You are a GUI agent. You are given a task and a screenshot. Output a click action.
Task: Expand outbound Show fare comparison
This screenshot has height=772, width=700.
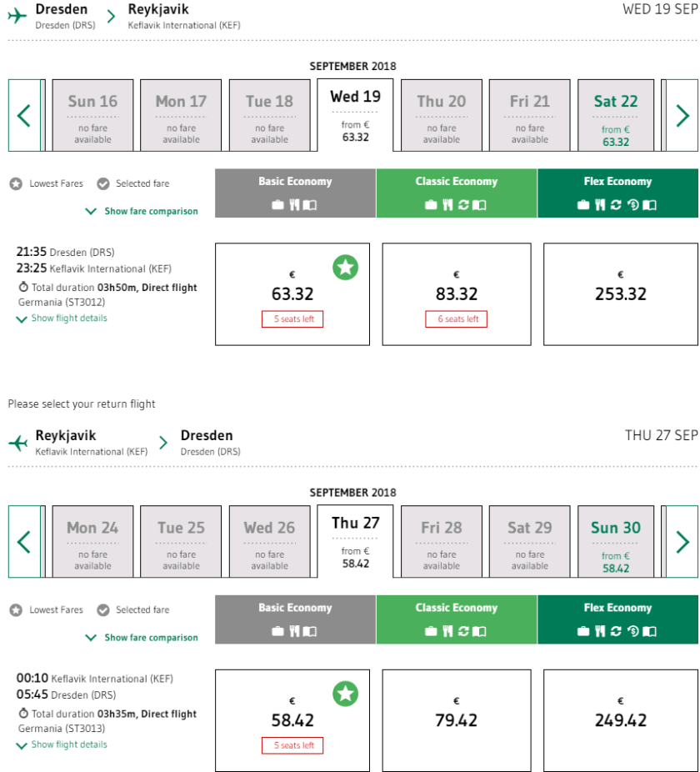(142, 212)
